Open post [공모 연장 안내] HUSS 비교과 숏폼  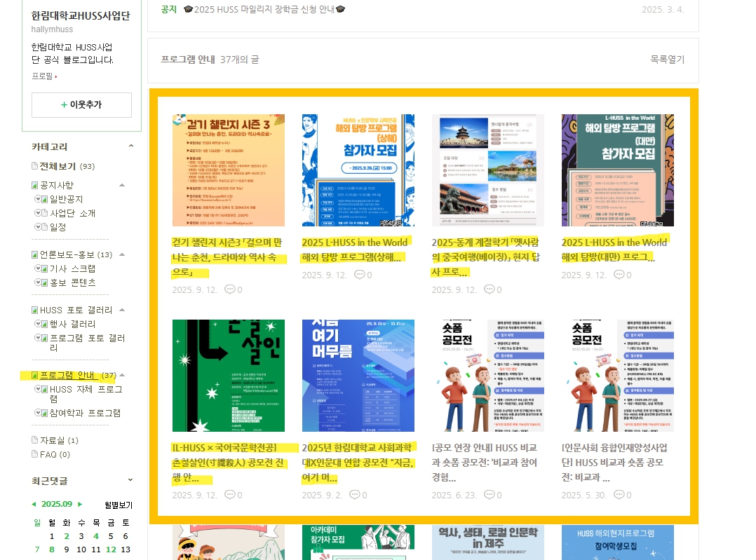coord(485,463)
